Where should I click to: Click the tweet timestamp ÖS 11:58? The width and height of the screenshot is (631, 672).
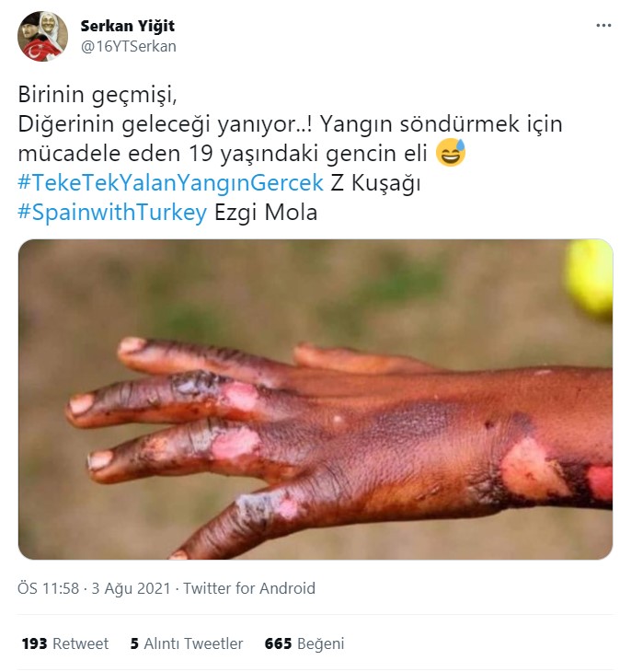point(49,588)
